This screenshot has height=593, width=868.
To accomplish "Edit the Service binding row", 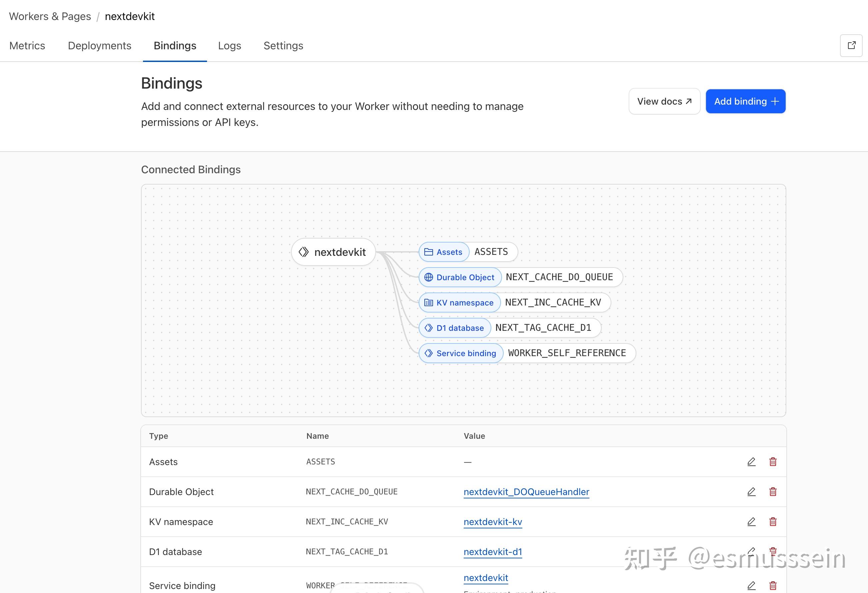I will (751, 585).
